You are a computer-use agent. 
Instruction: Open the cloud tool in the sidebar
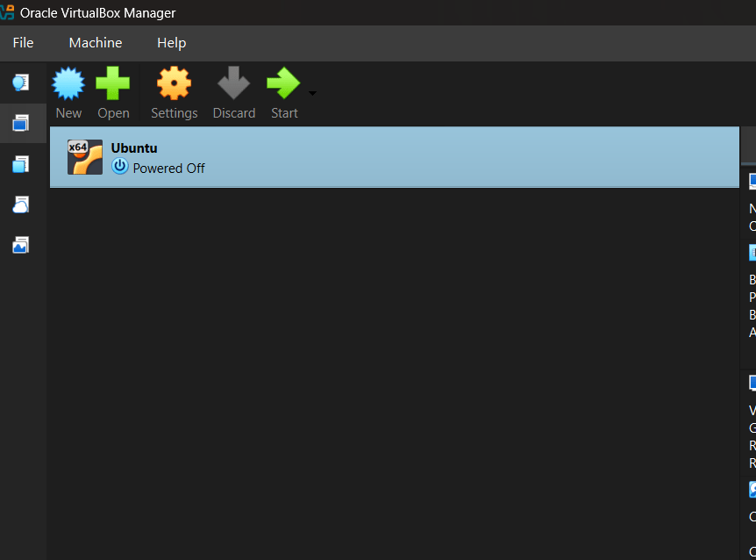[x=20, y=205]
